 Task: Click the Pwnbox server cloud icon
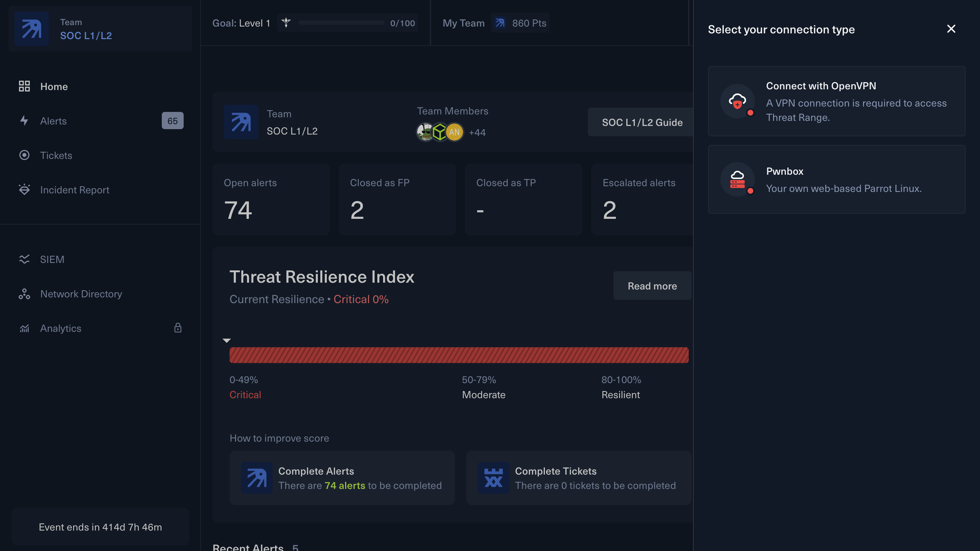[x=737, y=179]
